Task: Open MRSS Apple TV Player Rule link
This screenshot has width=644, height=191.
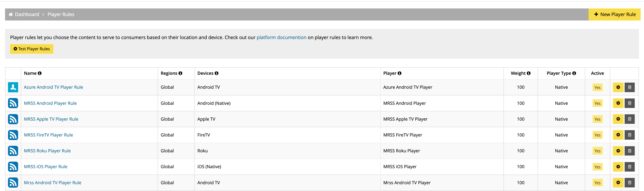Action: click(51, 119)
